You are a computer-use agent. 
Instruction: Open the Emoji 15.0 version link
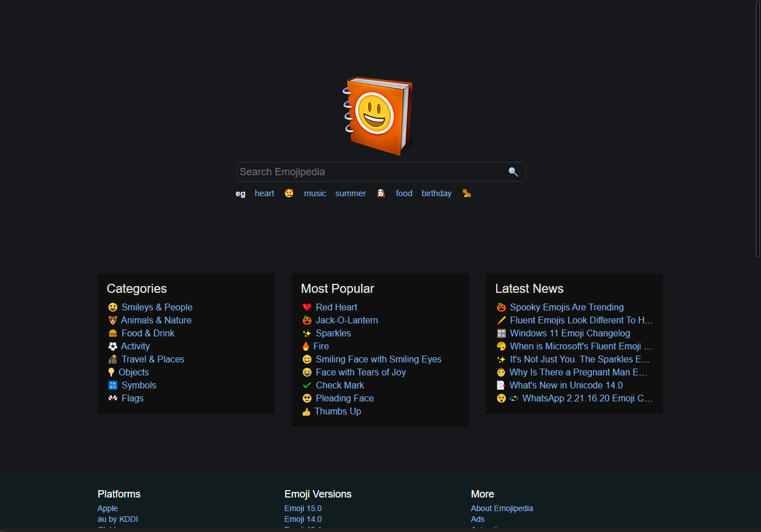tap(303, 508)
